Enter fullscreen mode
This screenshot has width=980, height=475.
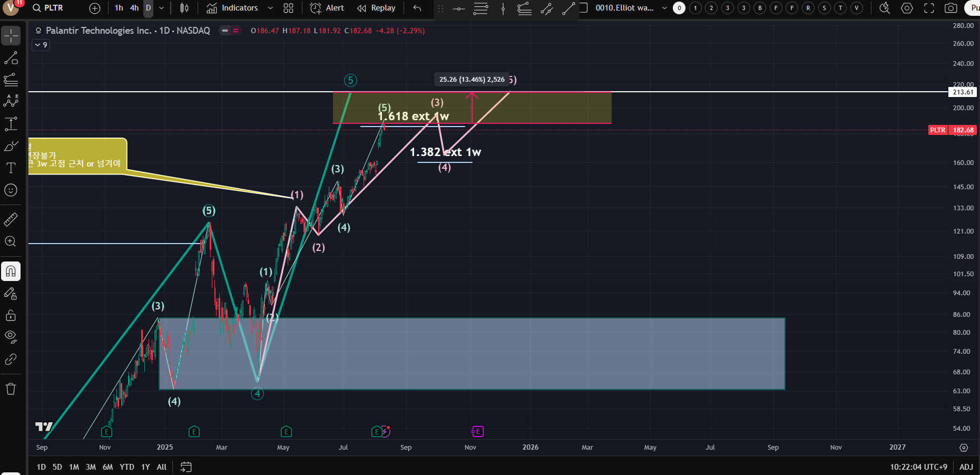pos(929,8)
